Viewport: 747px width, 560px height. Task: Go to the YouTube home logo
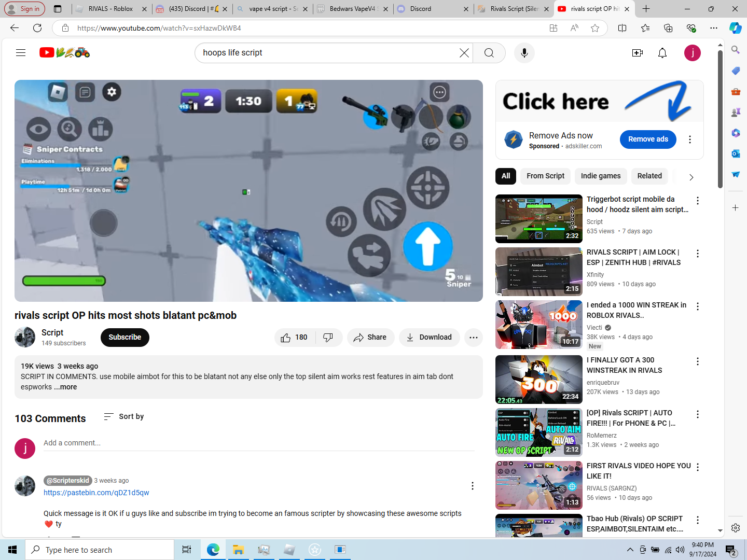click(65, 52)
